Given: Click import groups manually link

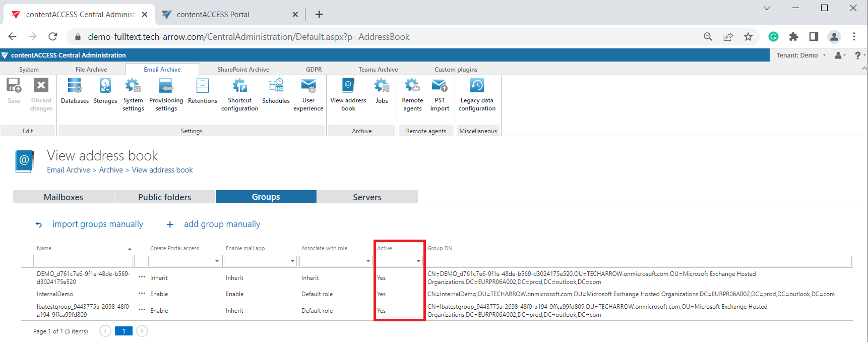Looking at the screenshot, I should pos(97,224).
